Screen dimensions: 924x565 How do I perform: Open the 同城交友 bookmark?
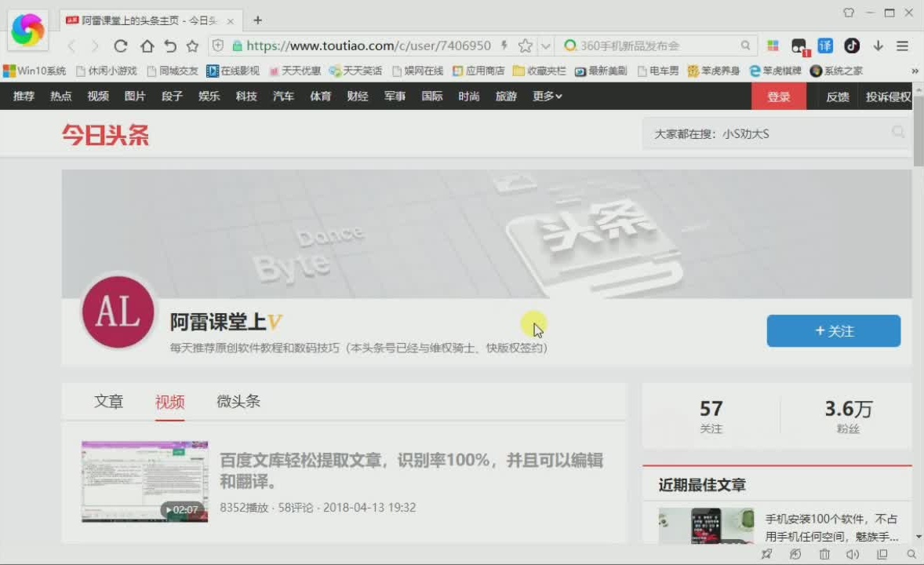tap(173, 71)
